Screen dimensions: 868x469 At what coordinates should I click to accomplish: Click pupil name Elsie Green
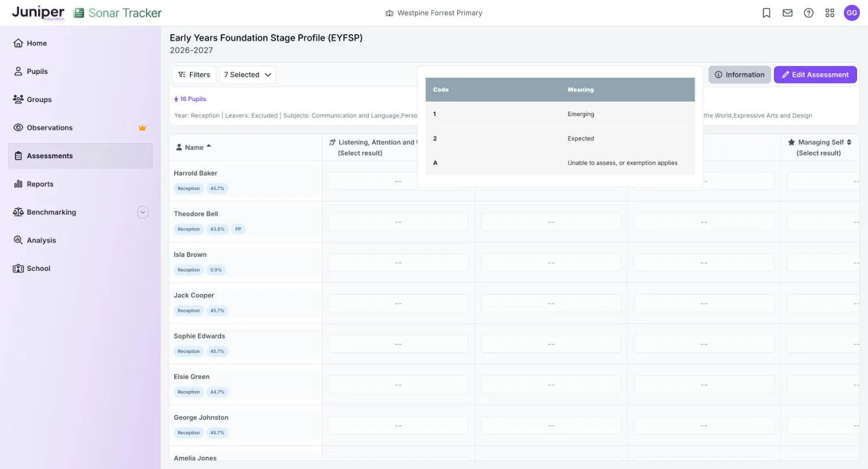pos(192,377)
